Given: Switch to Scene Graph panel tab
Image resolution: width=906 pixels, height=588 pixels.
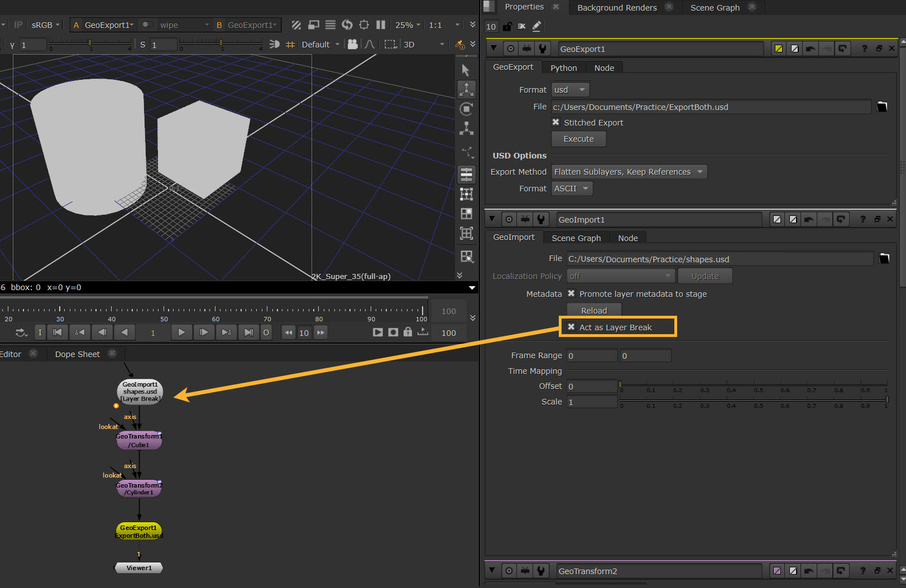Looking at the screenshot, I should pyautogui.click(x=715, y=7).
